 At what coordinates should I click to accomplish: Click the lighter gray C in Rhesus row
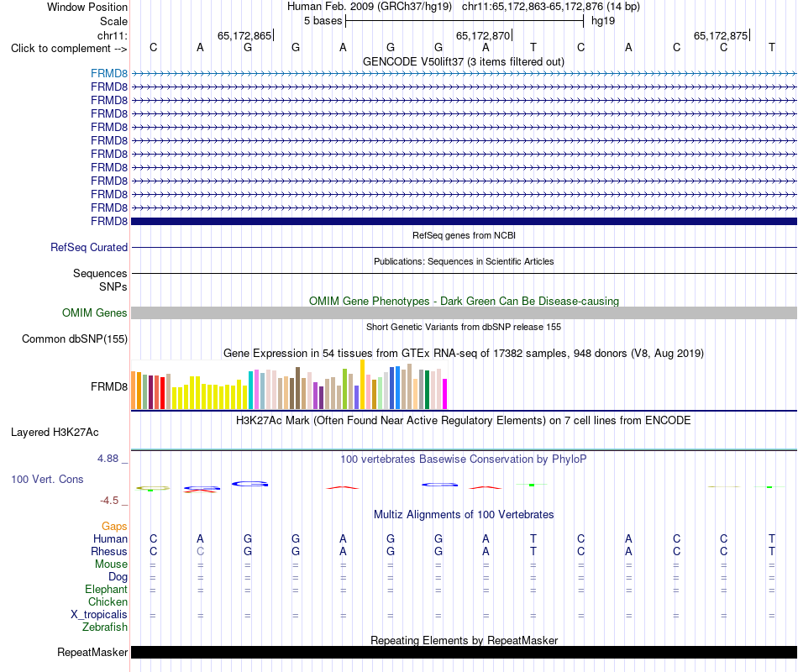click(201, 551)
